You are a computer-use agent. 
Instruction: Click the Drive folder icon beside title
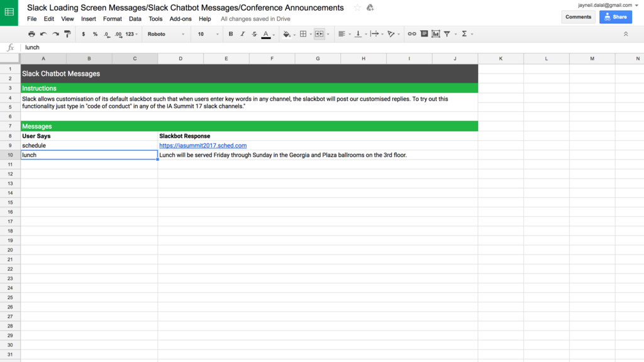pyautogui.click(x=370, y=8)
